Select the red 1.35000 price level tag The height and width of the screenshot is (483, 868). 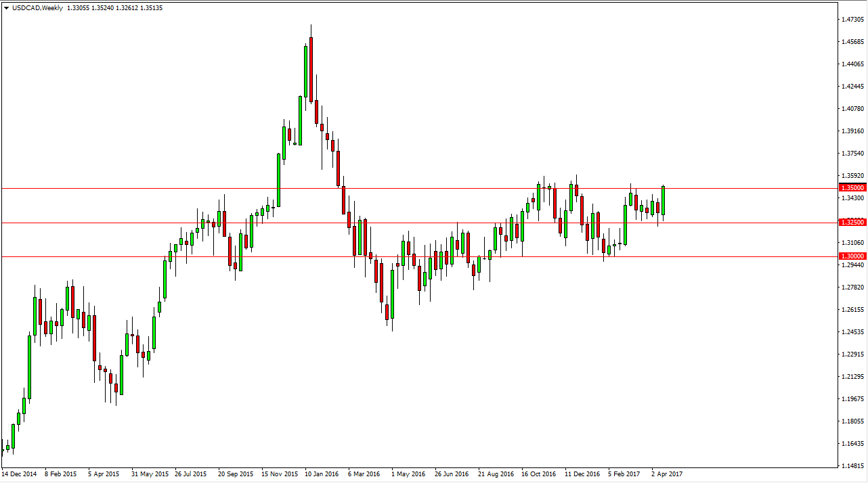(852, 187)
